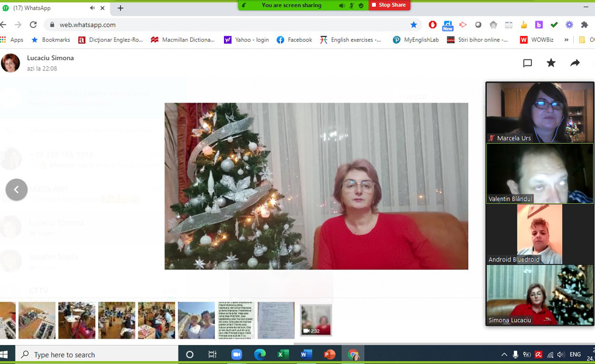The image size is (595, 364).
Task: Click the Type here to search box
Action: 97,354
